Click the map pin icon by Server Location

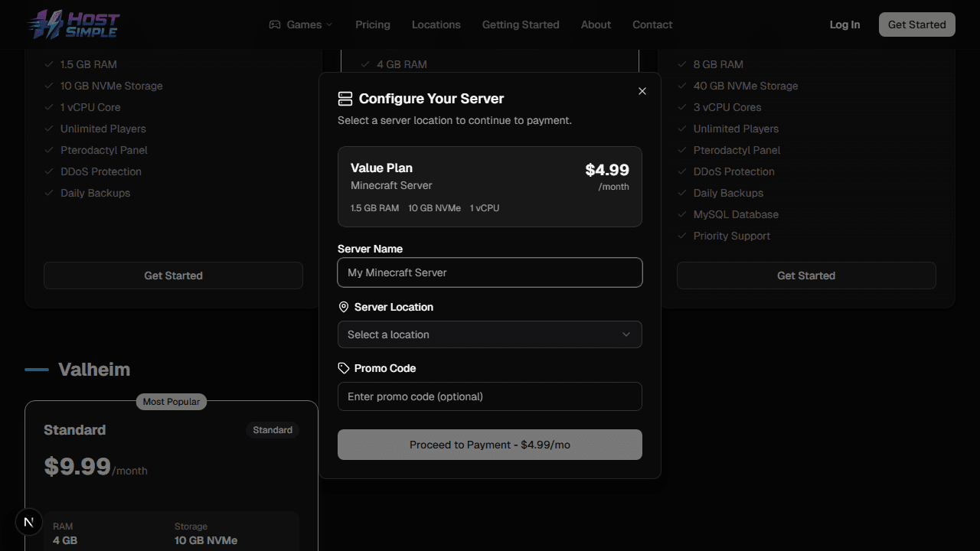point(344,307)
